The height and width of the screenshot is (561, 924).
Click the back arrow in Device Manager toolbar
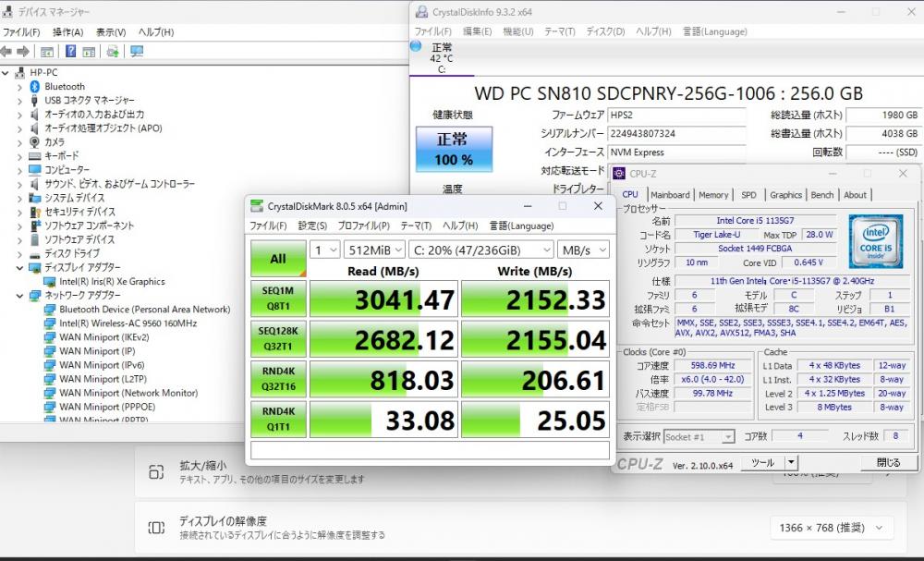pos(6,52)
